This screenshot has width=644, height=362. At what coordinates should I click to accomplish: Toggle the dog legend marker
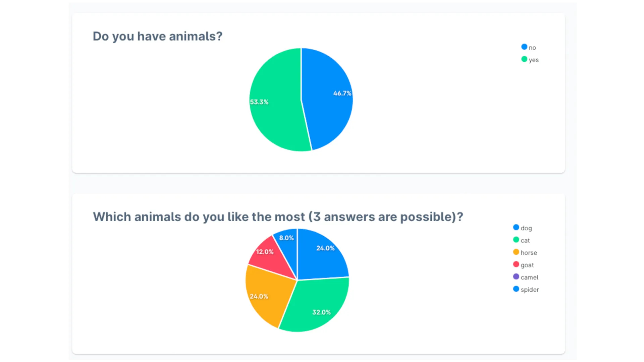click(x=516, y=228)
